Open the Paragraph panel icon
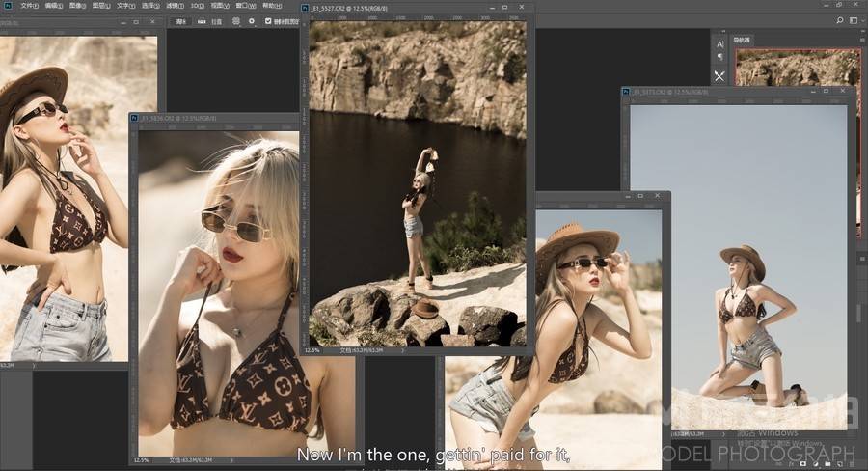The width and height of the screenshot is (868, 471). [x=720, y=57]
